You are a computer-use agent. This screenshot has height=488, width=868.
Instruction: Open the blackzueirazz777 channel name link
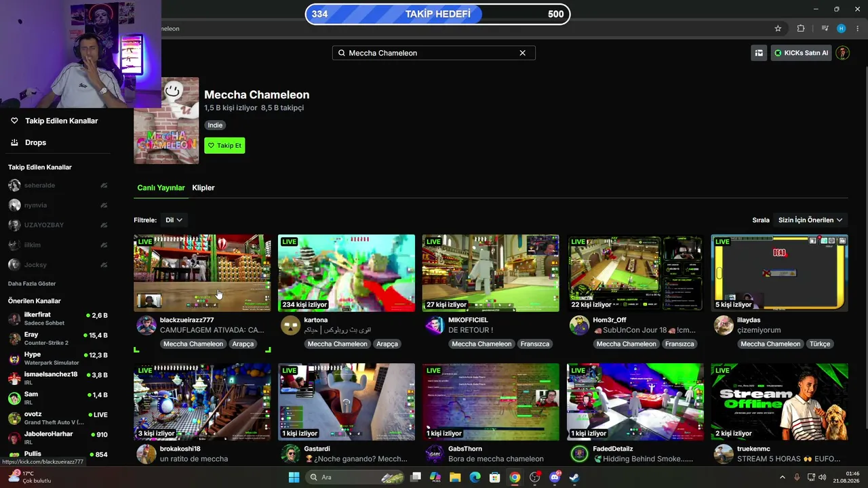[186, 320]
